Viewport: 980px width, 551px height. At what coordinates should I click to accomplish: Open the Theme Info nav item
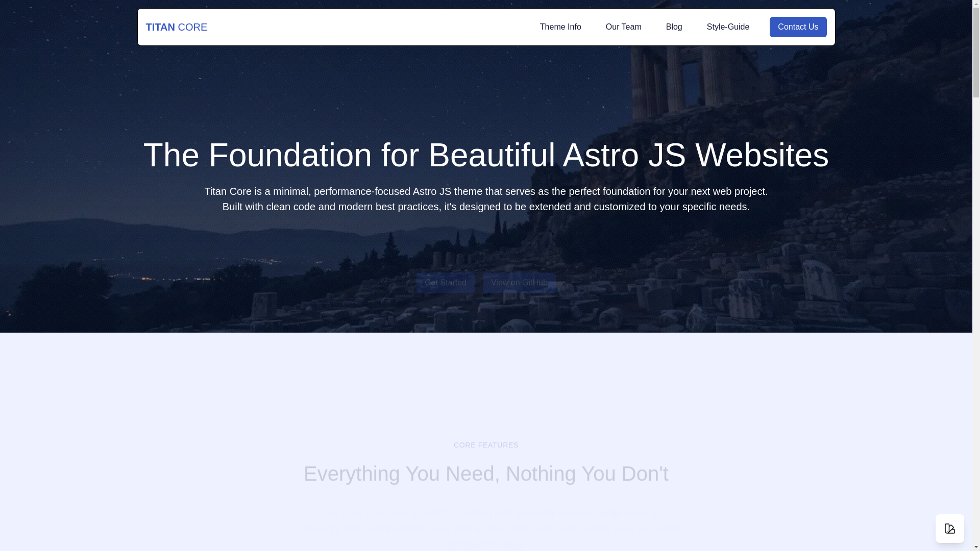coord(560,27)
